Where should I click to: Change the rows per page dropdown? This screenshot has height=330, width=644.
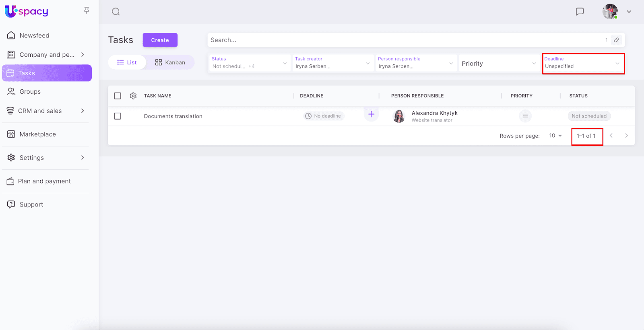pyautogui.click(x=555, y=136)
